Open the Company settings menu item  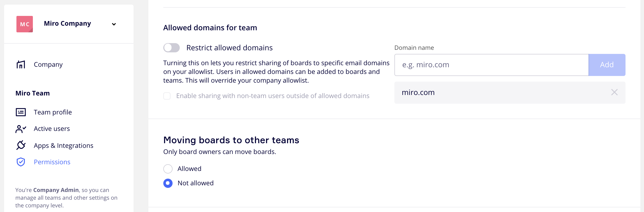tap(48, 64)
